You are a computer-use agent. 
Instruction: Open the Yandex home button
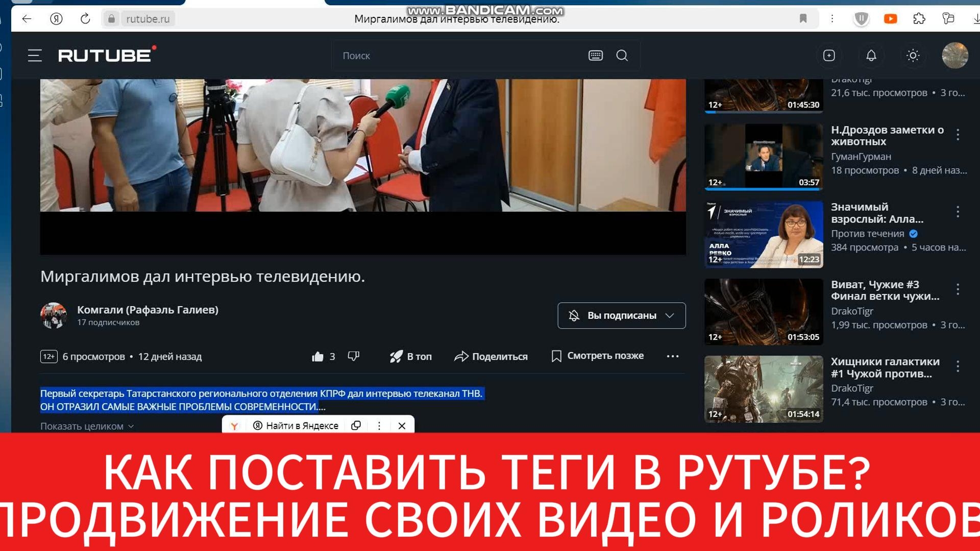(56, 19)
